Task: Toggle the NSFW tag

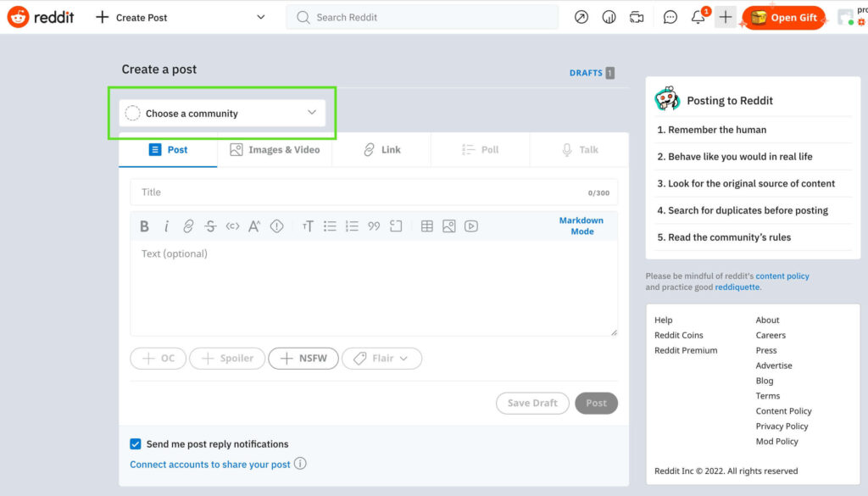Action: click(303, 358)
